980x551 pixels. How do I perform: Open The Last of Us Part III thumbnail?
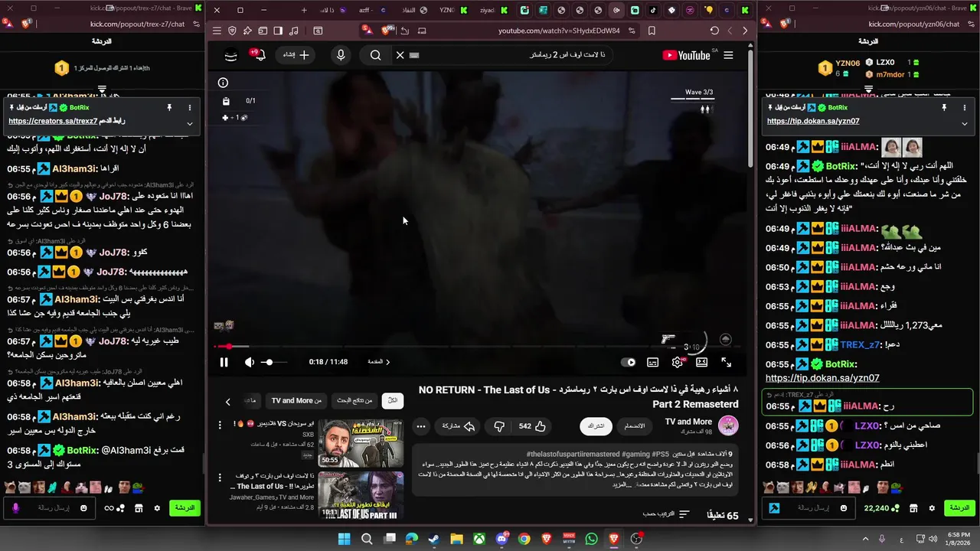pyautogui.click(x=361, y=496)
